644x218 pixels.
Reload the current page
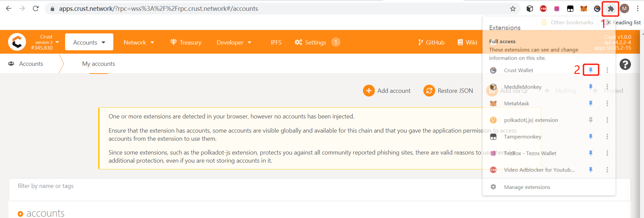(x=36, y=8)
